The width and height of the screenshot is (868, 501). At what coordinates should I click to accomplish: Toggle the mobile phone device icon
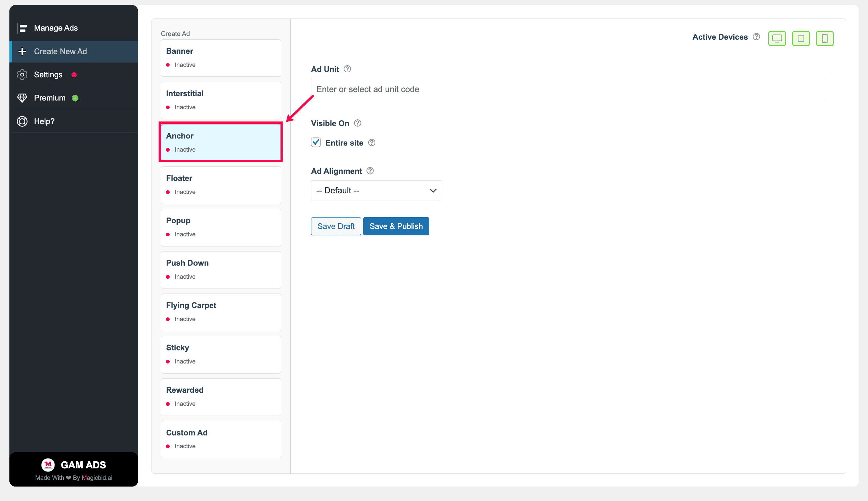tap(824, 38)
